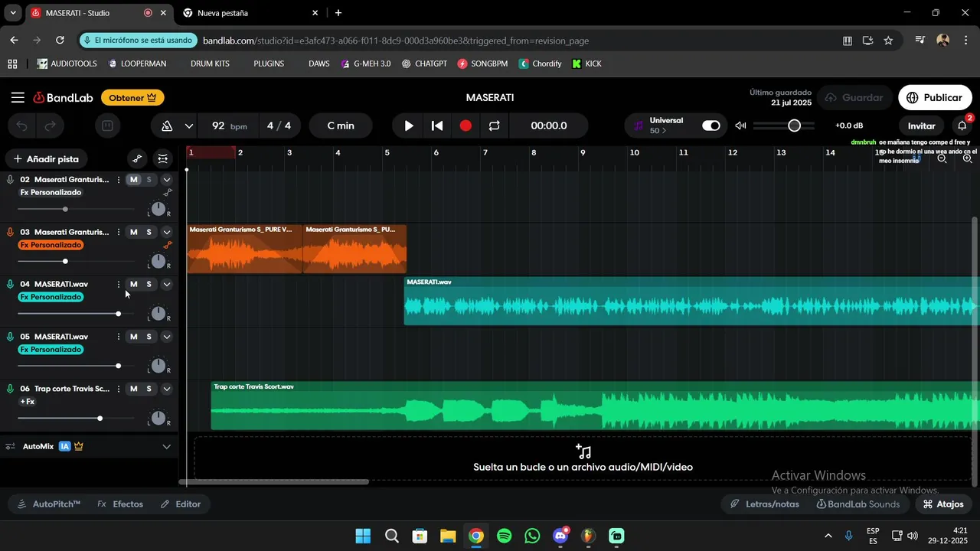Open Fx Personalizado on track 03

[x=51, y=245]
